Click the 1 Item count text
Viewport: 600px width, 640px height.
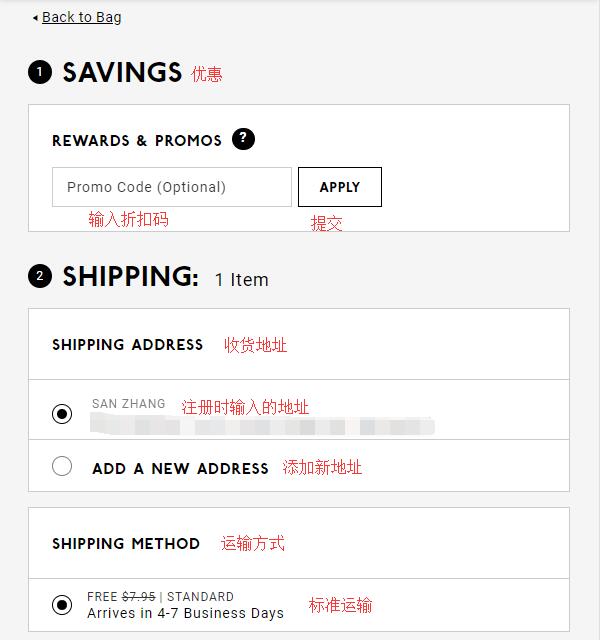pos(242,280)
